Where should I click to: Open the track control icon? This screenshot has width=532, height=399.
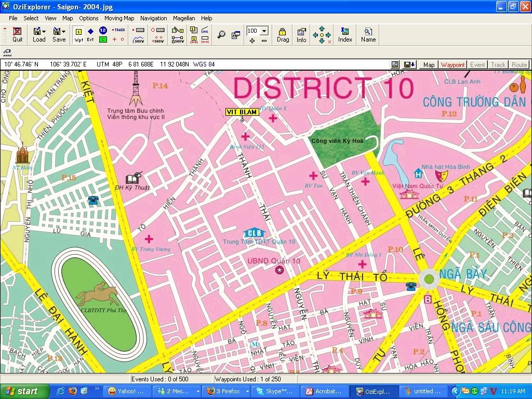tap(139, 30)
